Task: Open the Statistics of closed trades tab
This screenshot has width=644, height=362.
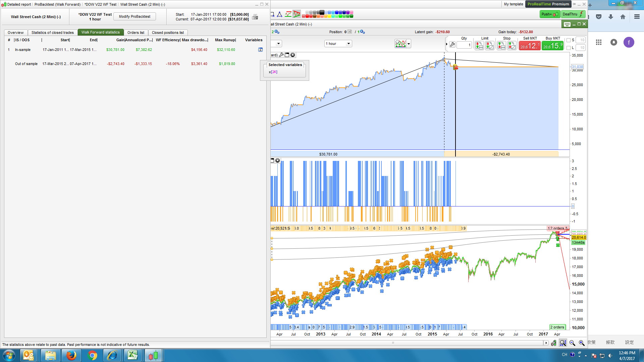Action: (x=52, y=33)
